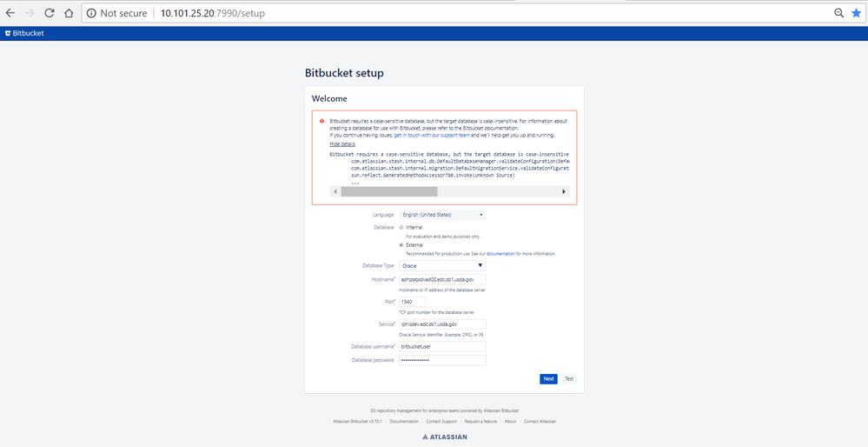Click the Bitbucket setup heading
The image size is (868, 447).
click(344, 73)
